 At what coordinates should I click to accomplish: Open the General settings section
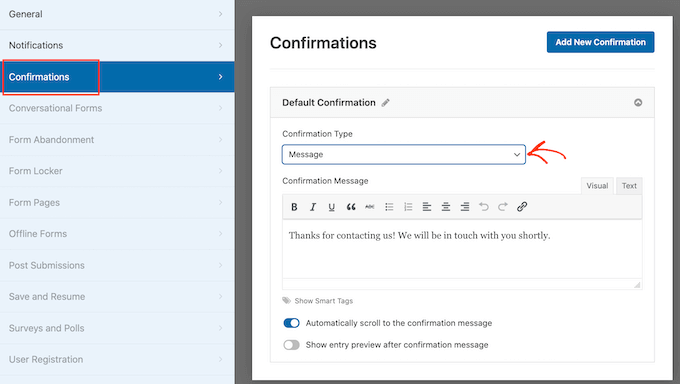117,14
